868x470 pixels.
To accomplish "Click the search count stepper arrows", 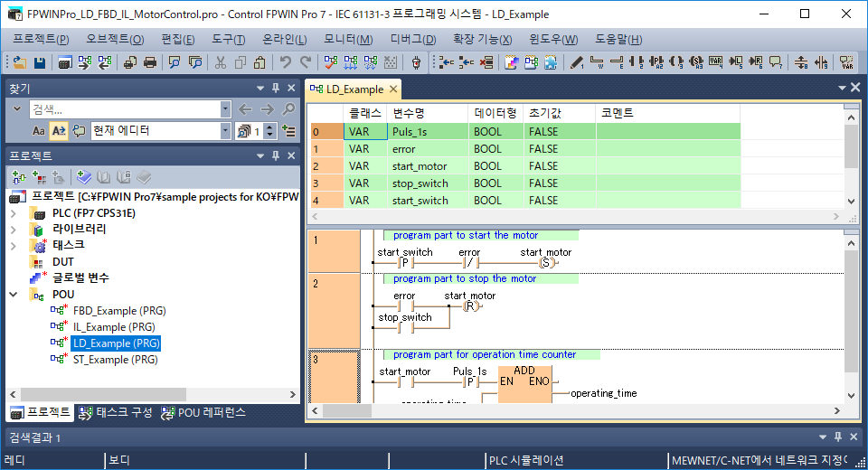I will coord(269,131).
